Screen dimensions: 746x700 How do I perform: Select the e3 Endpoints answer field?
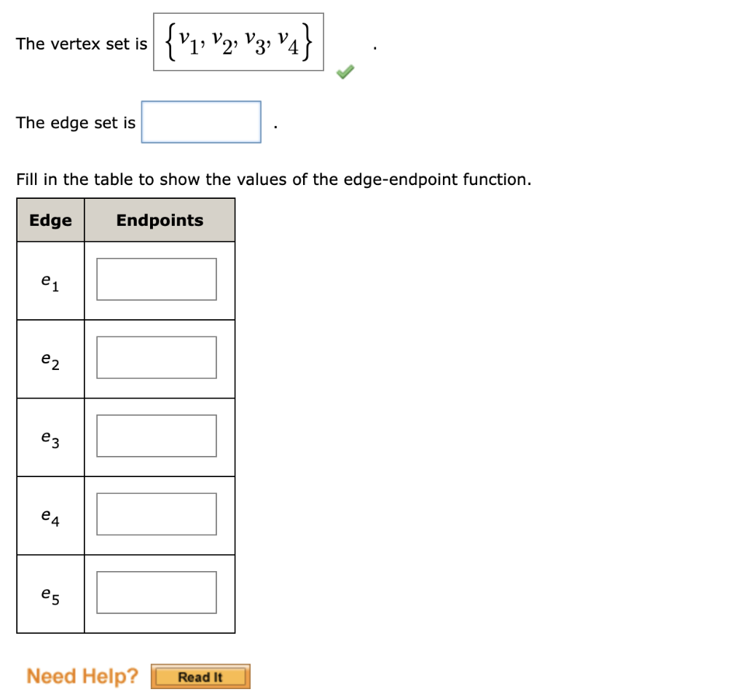click(156, 435)
